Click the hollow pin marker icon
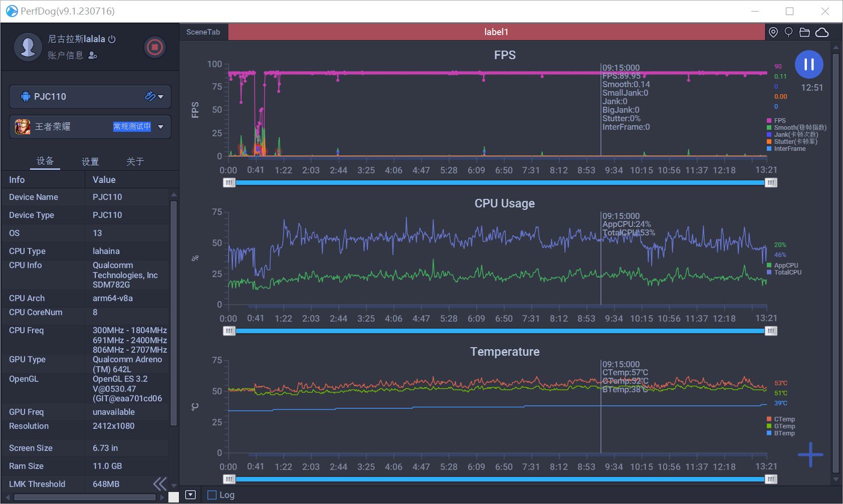The height and width of the screenshot is (504, 843). [x=788, y=32]
